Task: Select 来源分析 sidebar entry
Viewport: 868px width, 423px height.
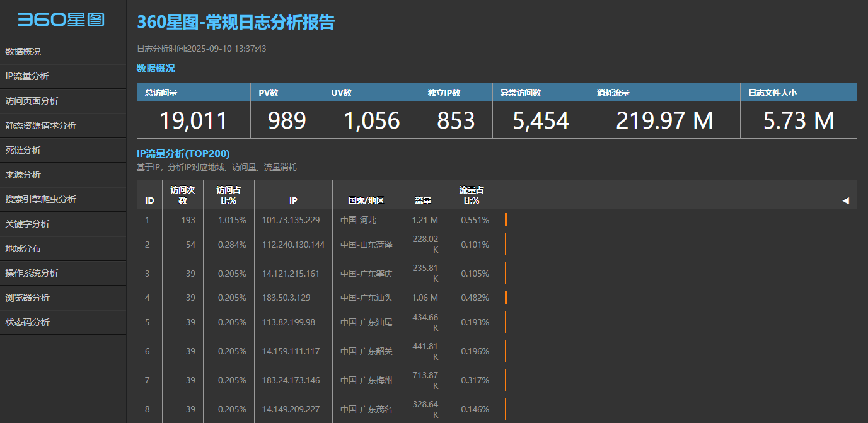Action: [63, 175]
